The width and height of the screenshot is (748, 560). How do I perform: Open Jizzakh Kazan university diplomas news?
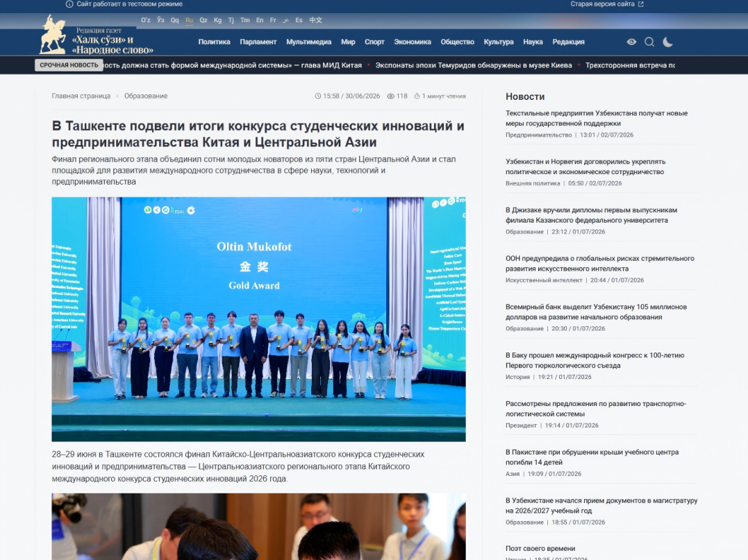[591, 215]
